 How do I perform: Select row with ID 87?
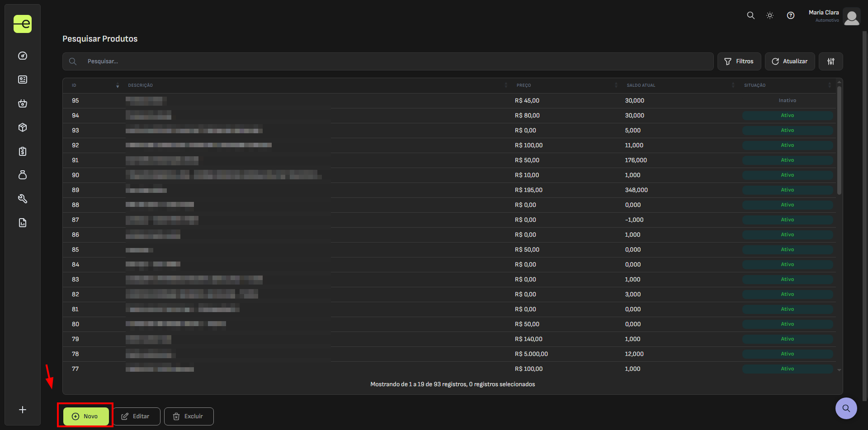[x=449, y=220]
